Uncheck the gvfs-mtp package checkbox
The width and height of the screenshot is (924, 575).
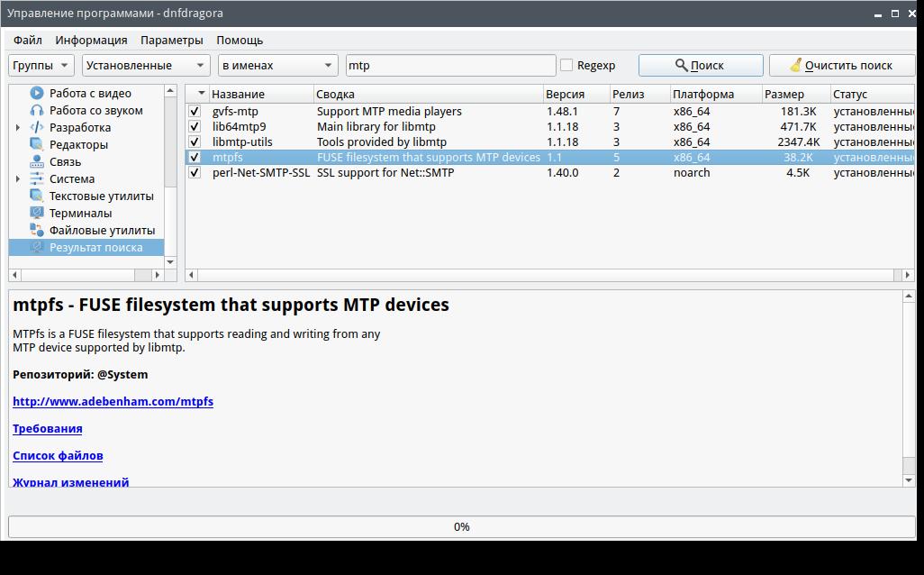coord(195,111)
